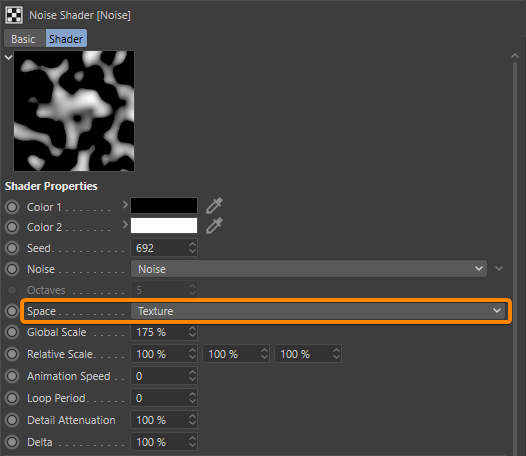Select the Shader tab
The width and height of the screenshot is (526, 456).
[66, 39]
